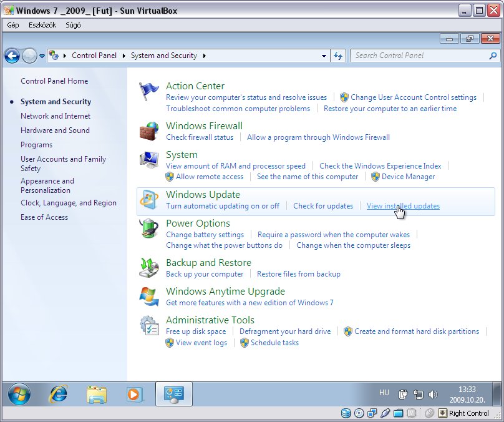Click the Show desktop strip beside the clock
The height and width of the screenshot is (422, 504).
[x=497, y=394]
